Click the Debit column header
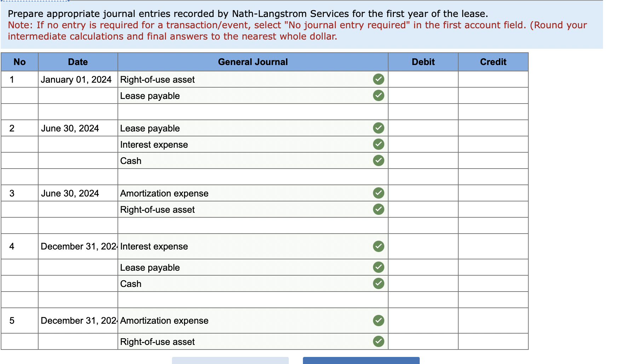620x364 pixels. [423, 62]
